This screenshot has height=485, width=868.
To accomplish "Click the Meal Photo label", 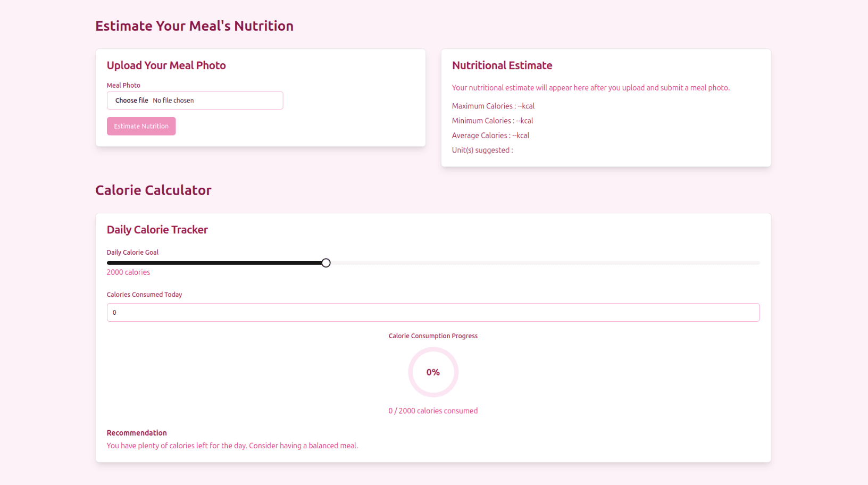I will (123, 85).
